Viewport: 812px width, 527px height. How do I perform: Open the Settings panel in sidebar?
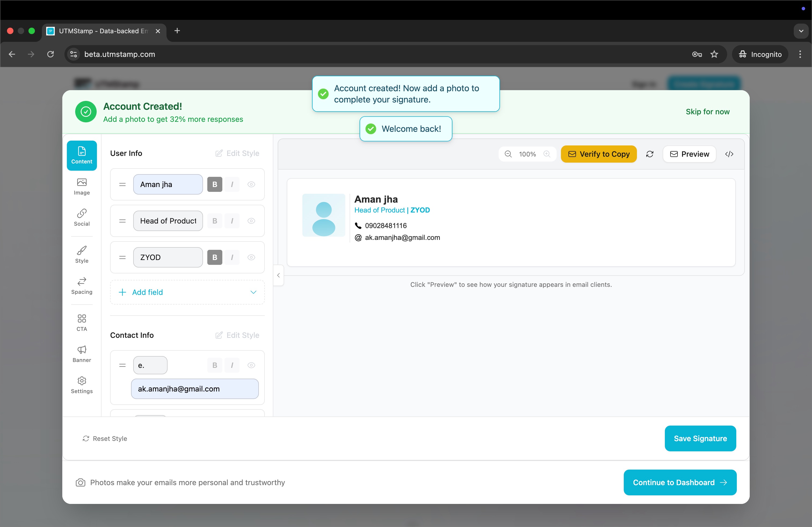click(x=82, y=384)
